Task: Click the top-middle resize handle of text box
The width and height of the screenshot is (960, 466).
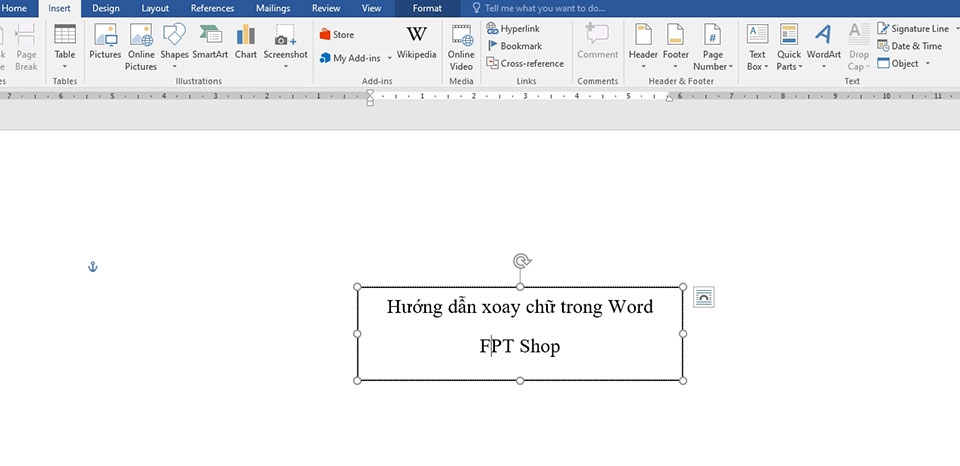Action: coord(520,287)
